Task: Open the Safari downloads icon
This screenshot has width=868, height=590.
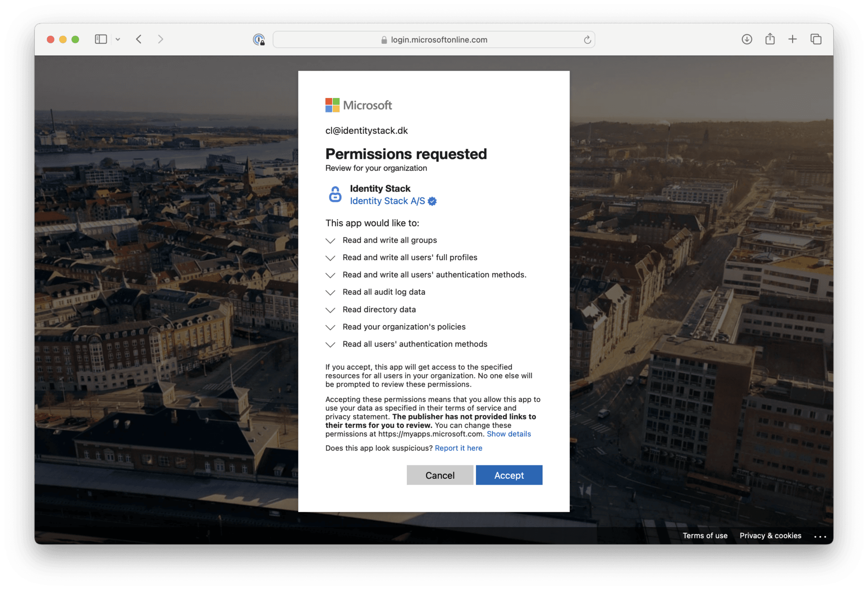Action: tap(747, 39)
